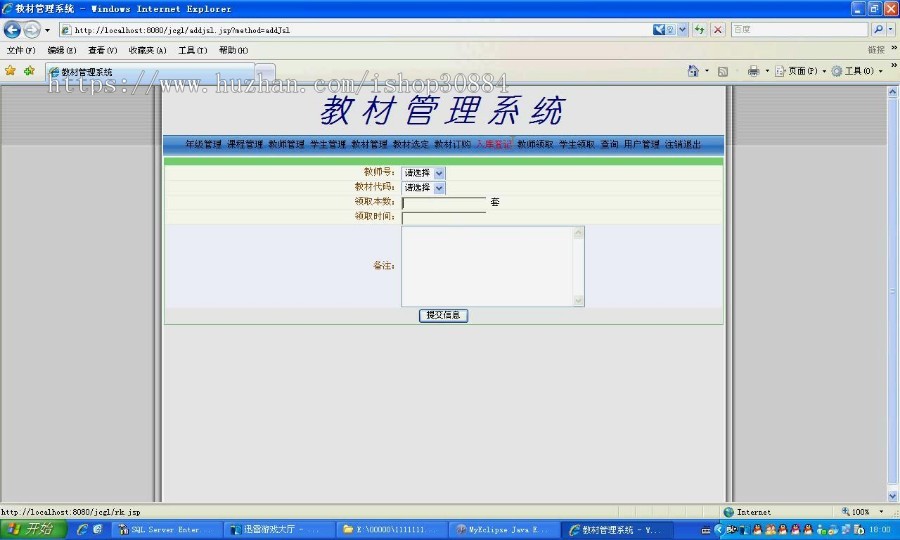
Task: Switch to 迅雷游戏大厅 taskbar item
Action: 279,530
